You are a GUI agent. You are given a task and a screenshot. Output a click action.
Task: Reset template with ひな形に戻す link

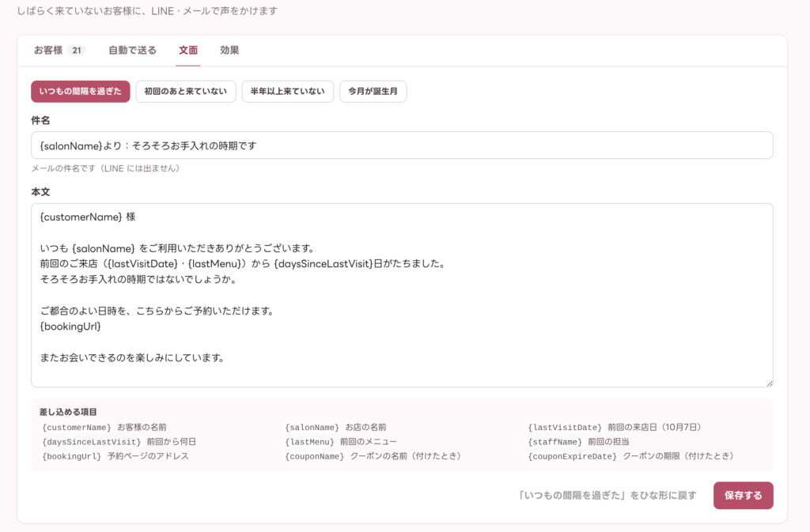point(607,496)
